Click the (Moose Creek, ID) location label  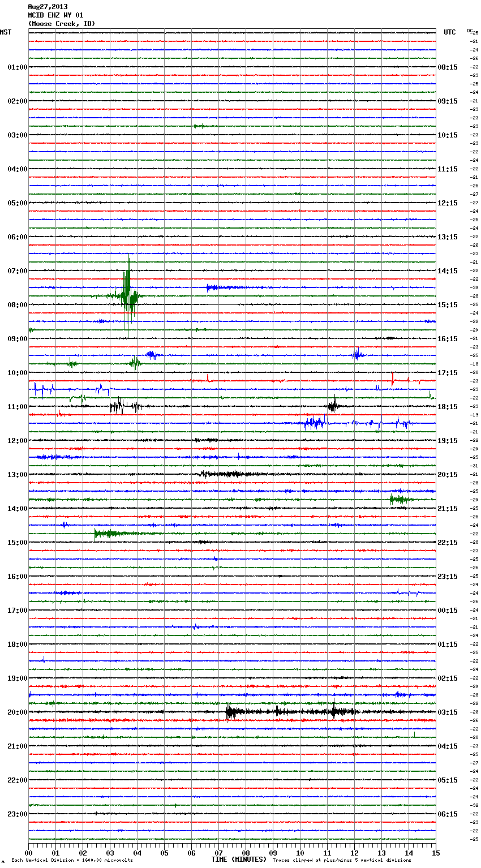point(62,24)
